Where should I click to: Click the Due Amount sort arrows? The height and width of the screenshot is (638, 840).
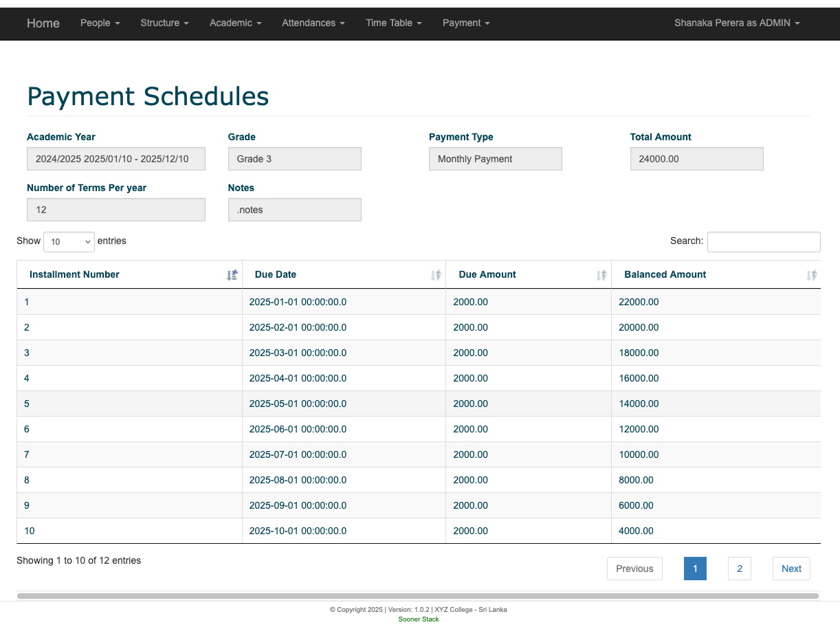601,275
